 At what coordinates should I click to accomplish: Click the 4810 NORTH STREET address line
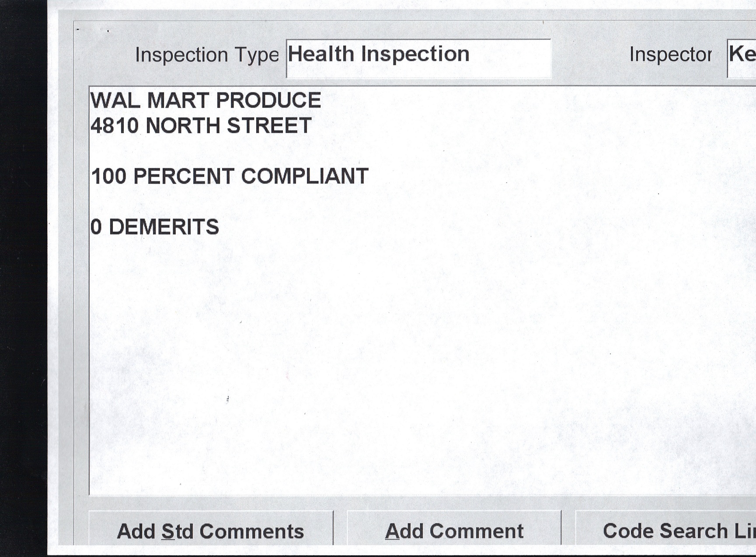[201, 126]
